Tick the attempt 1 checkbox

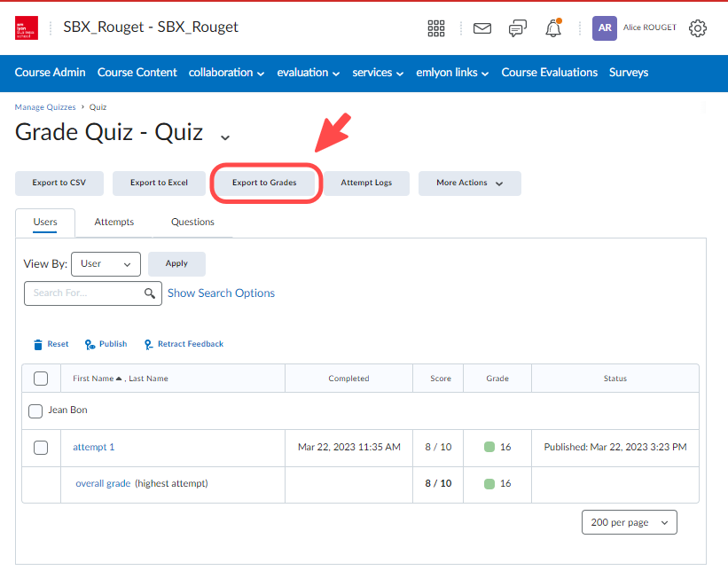[x=41, y=448]
